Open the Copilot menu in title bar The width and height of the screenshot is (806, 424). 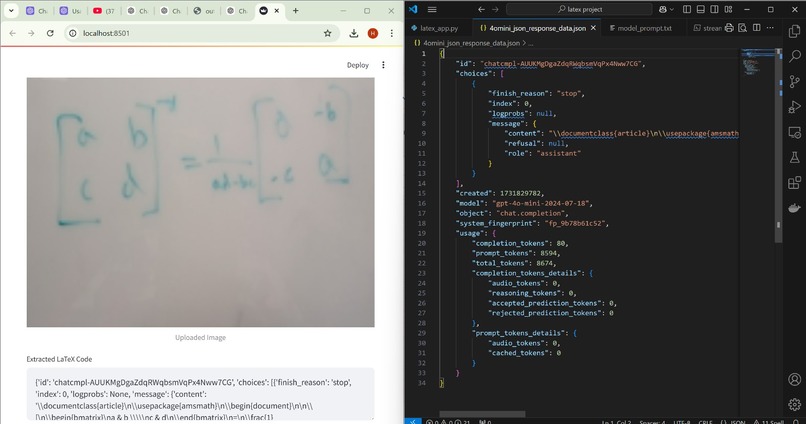[666, 9]
